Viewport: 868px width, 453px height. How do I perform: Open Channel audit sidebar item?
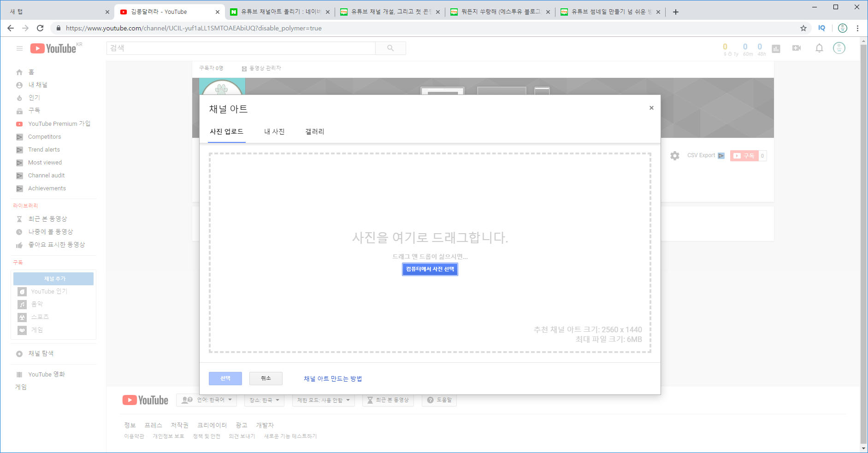click(46, 176)
